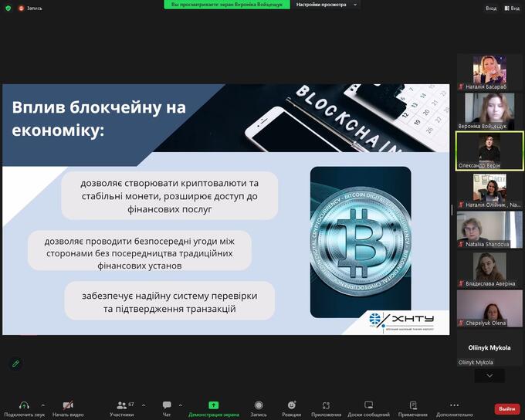Click the red Leave (Выйти) button
This screenshot has height=420, width=525.
tap(506, 408)
